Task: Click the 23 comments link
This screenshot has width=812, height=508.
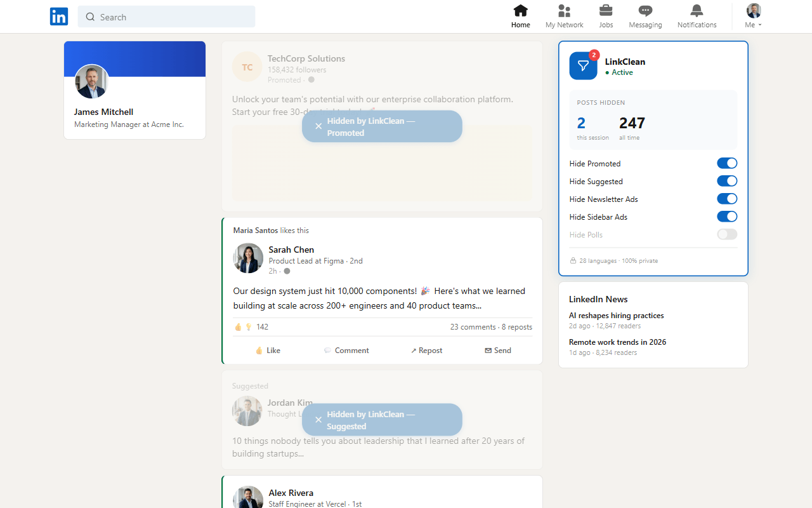Action: (x=473, y=327)
